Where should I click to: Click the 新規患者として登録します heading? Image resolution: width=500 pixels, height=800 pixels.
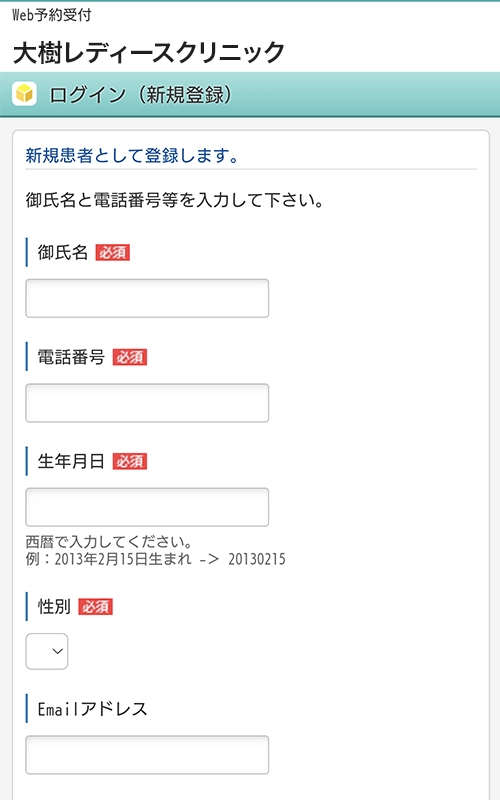coord(132,156)
